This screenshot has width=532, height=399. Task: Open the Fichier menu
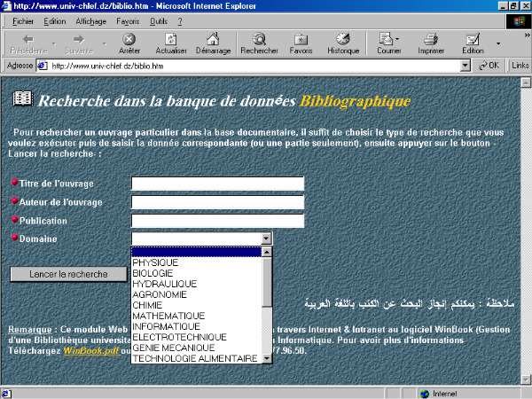pos(23,21)
